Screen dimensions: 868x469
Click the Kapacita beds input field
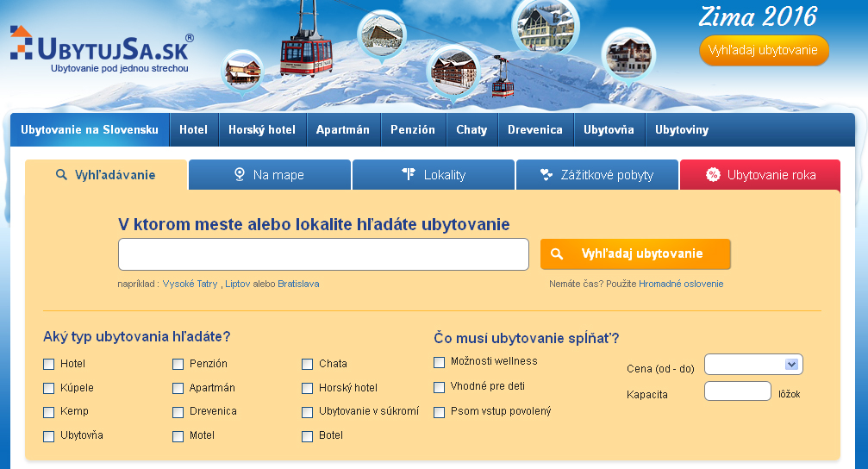[x=737, y=391]
